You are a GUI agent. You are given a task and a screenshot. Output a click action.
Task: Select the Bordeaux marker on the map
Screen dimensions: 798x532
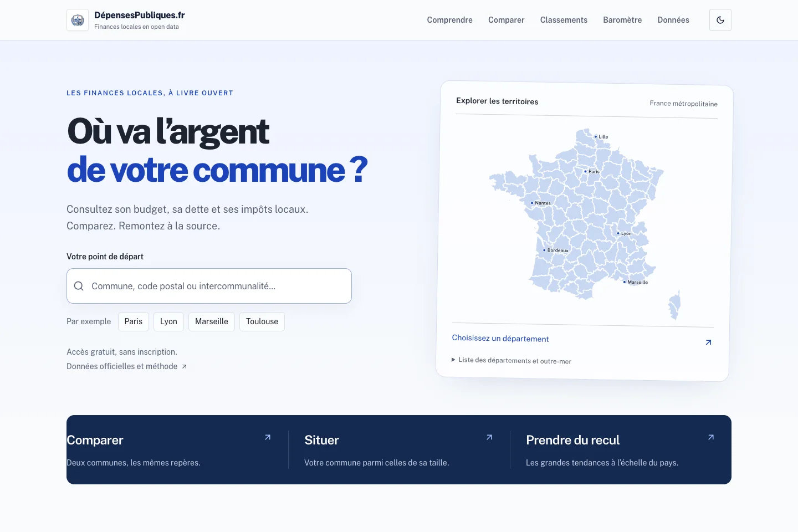point(544,250)
